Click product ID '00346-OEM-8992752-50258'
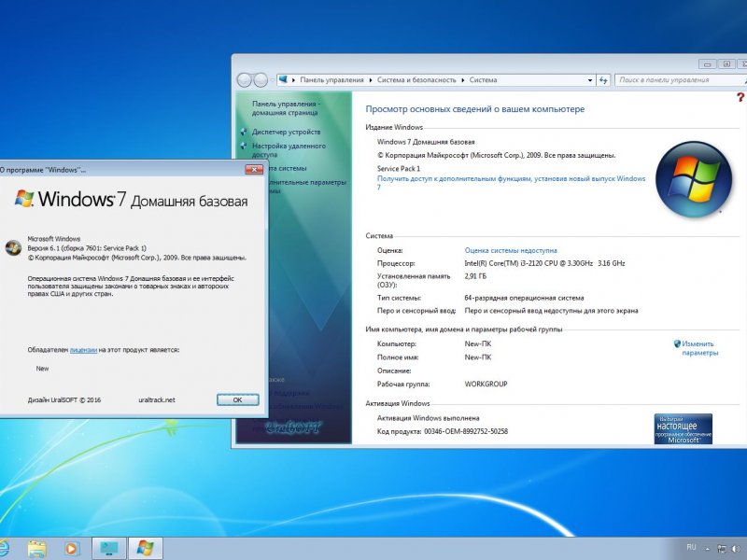747x560 pixels. point(466,431)
